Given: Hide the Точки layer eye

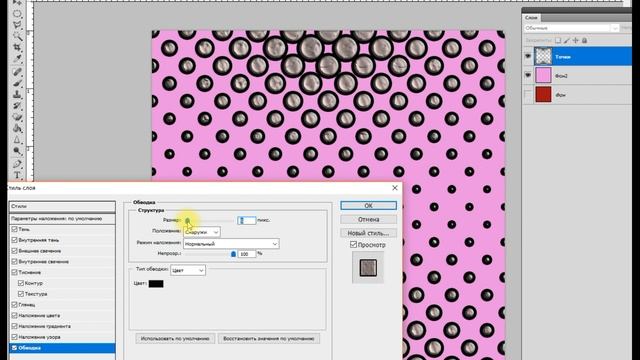Looking at the screenshot, I should pos(528,56).
